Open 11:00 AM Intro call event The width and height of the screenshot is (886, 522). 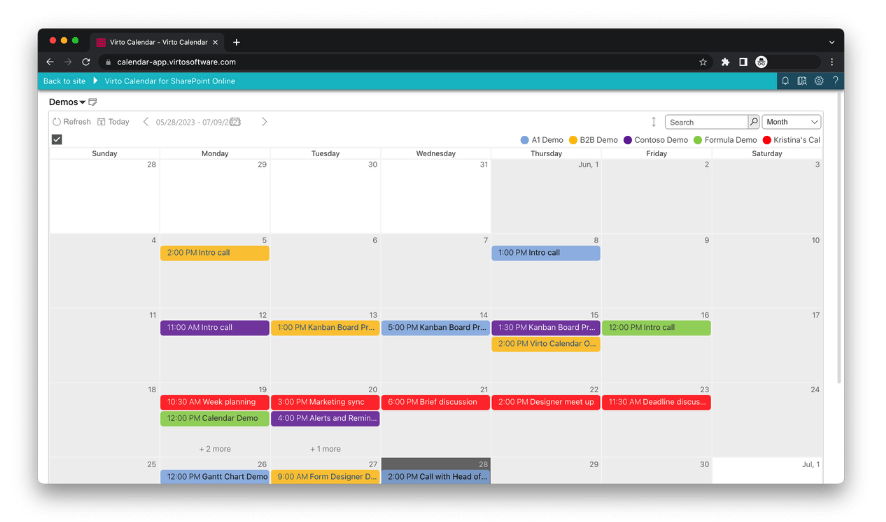coord(215,328)
